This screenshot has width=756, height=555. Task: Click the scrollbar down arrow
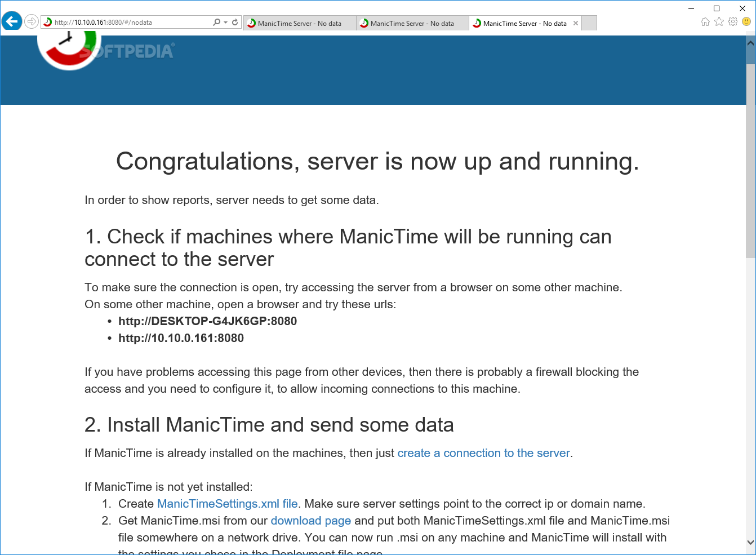pyautogui.click(x=750, y=543)
